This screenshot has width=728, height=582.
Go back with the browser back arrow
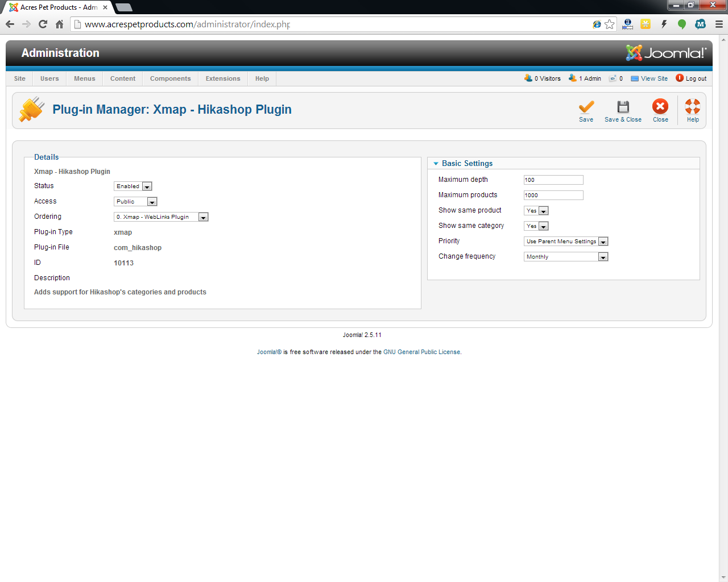[10, 24]
